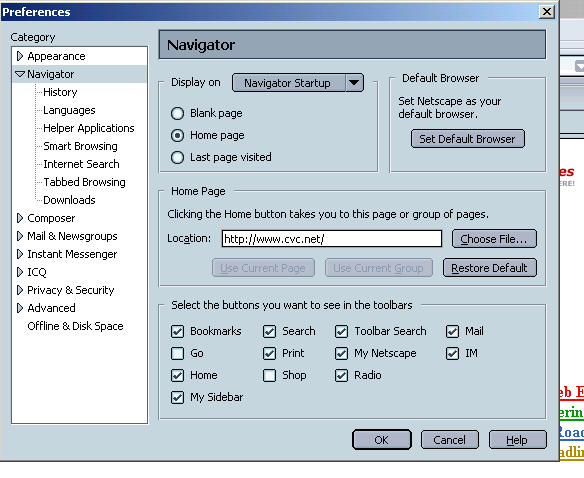
Task: Uncheck the Bookmarks toolbar checkbox
Action: [177, 331]
